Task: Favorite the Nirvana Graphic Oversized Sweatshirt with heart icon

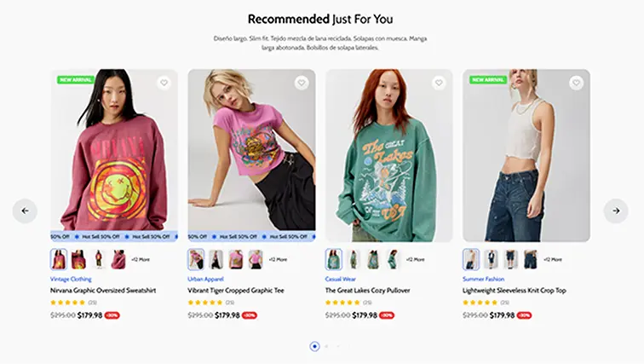Action: click(x=164, y=83)
